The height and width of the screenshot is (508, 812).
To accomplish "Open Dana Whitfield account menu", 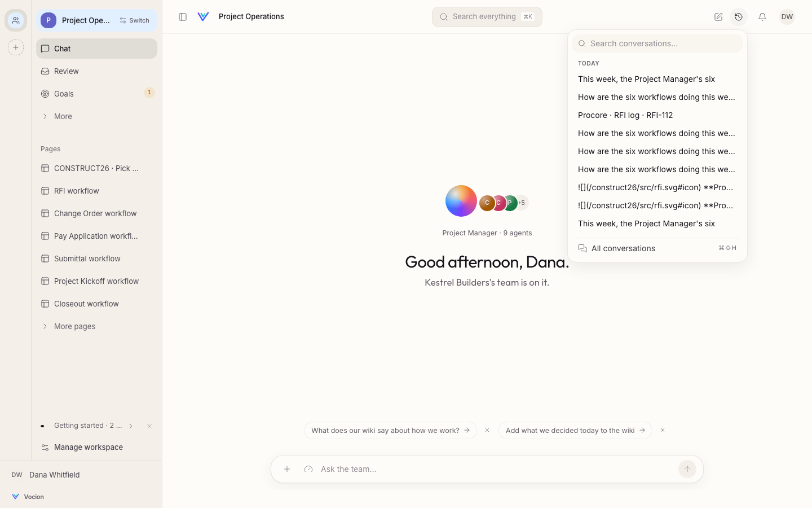I will click(81, 475).
